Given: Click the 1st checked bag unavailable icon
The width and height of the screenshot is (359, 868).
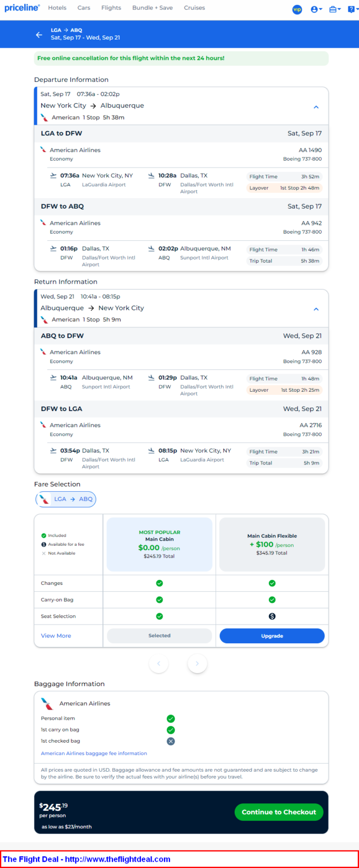Looking at the screenshot, I should (170, 741).
